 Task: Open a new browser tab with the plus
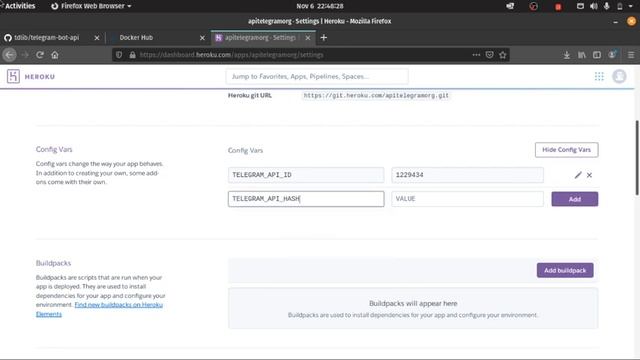pyautogui.click(x=324, y=38)
